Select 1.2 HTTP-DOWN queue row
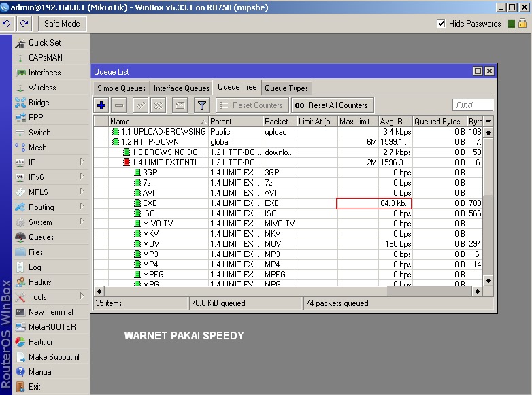The image size is (532, 395). tap(288, 141)
